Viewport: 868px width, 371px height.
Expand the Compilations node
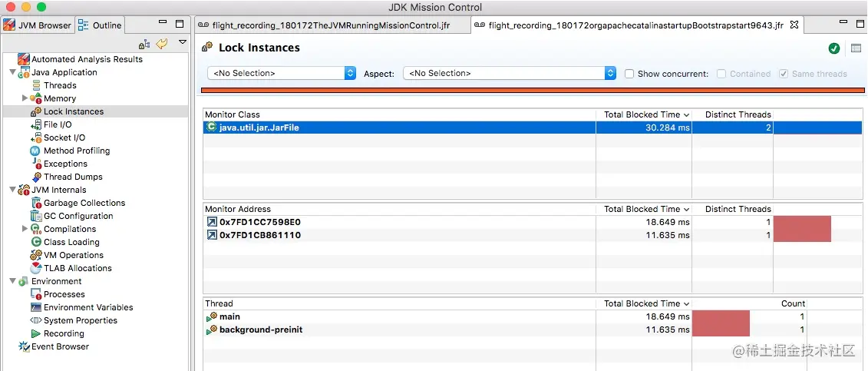(25, 229)
